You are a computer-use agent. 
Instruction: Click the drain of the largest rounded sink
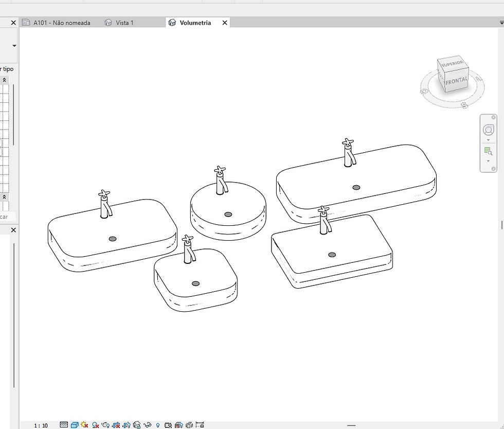(356, 187)
